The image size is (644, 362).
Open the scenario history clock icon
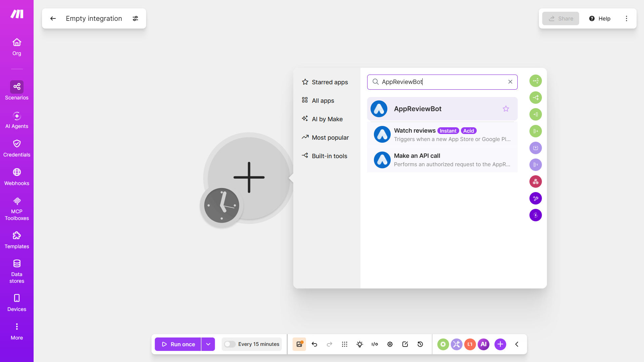[420, 344]
